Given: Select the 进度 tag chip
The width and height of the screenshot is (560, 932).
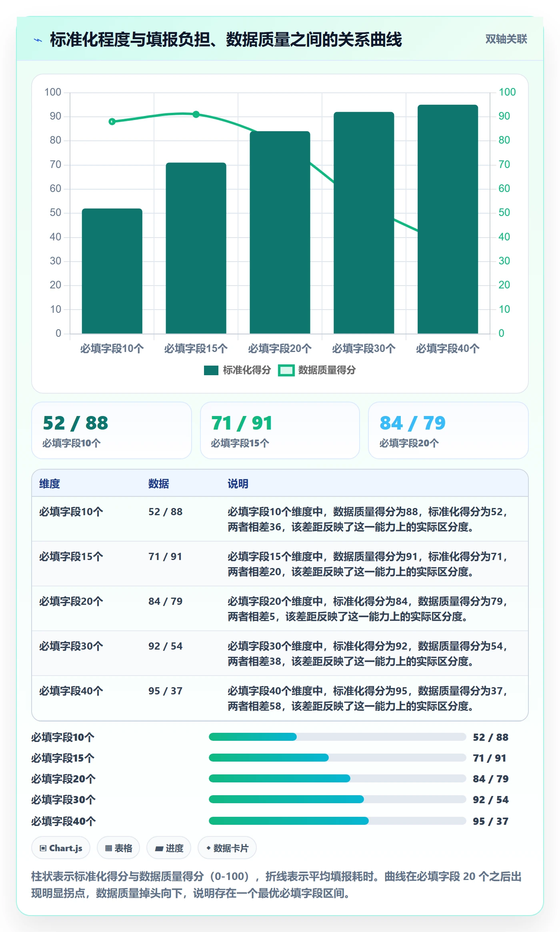Looking at the screenshot, I should 169,848.
